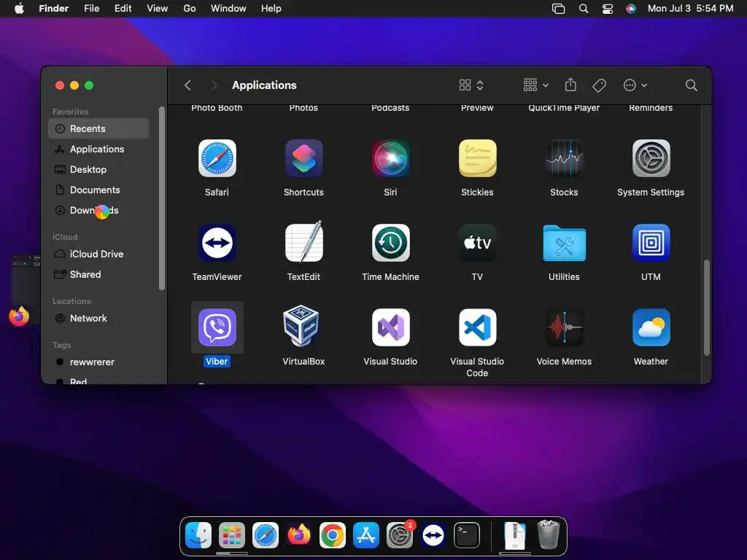Open the Help menu
This screenshot has width=747, height=560.
coord(271,9)
